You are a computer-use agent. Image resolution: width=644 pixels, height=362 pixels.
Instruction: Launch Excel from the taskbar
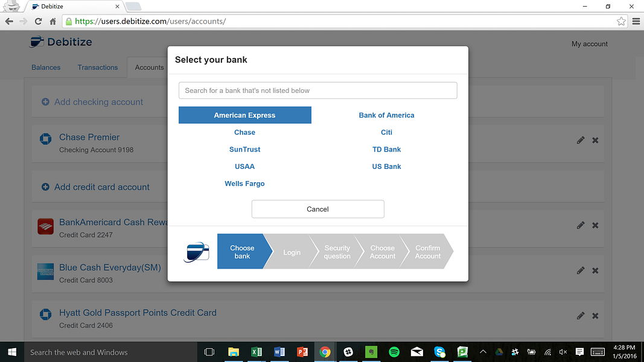point(257,352)
